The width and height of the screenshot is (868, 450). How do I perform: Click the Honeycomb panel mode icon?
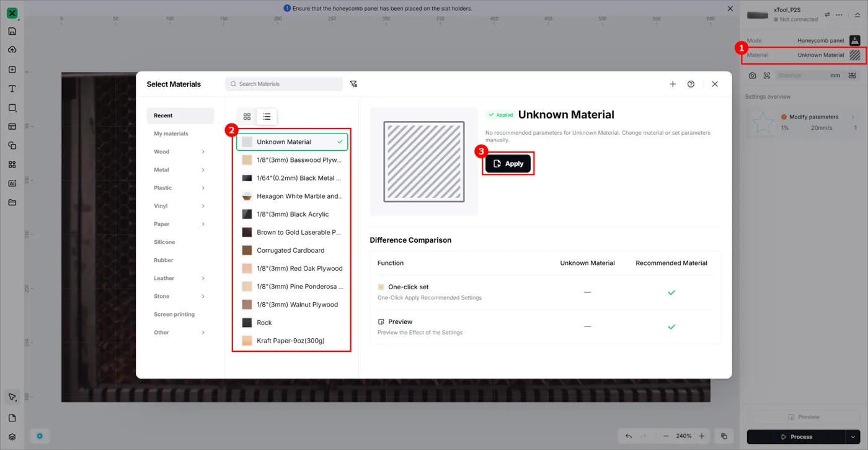[855, 40]
